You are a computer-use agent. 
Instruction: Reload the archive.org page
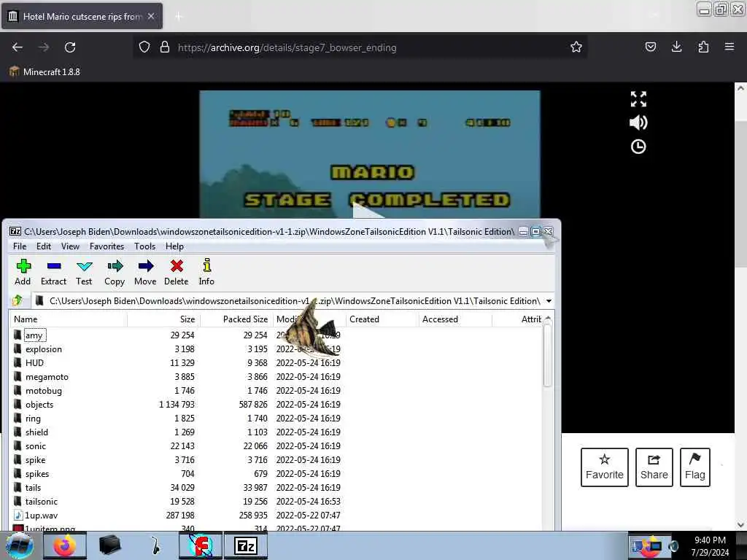[70, 47]
